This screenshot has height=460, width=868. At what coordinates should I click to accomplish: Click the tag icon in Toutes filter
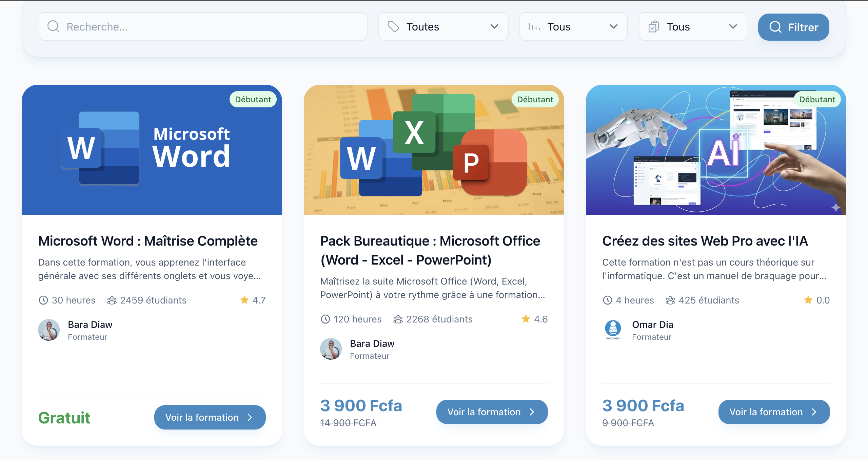393,26
